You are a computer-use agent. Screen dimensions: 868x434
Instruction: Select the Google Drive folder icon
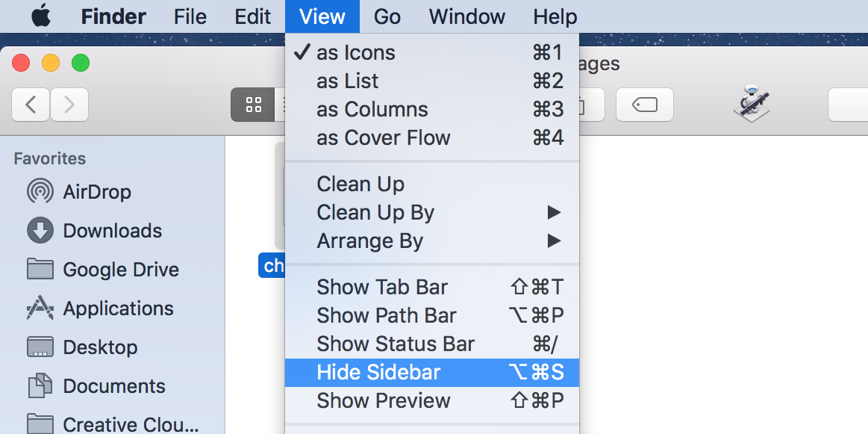40,270
